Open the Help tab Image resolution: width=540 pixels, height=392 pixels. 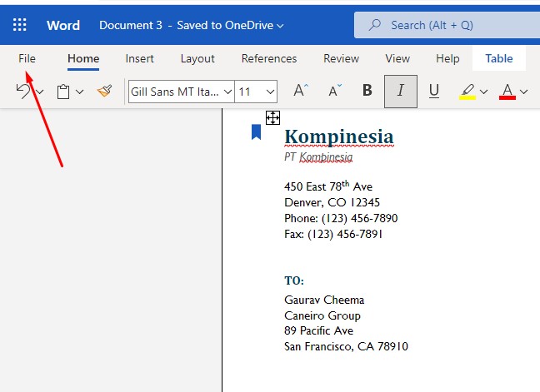(447, 59)
